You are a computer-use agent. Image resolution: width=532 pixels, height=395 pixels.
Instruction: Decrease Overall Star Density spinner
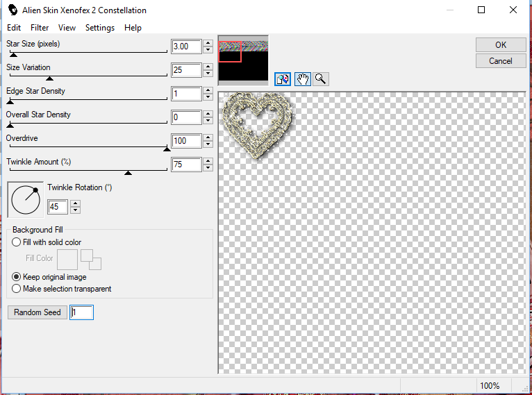click(208, 121)
